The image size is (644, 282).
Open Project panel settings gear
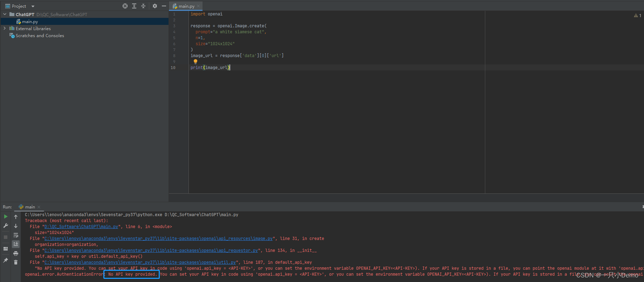[x=155, y=6]
